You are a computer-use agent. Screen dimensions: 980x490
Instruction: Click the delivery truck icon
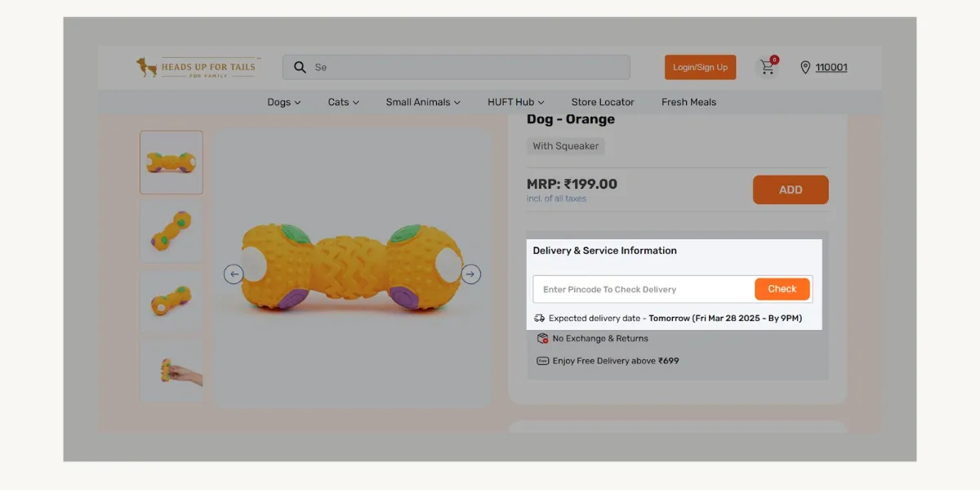(x=539, y=318)
